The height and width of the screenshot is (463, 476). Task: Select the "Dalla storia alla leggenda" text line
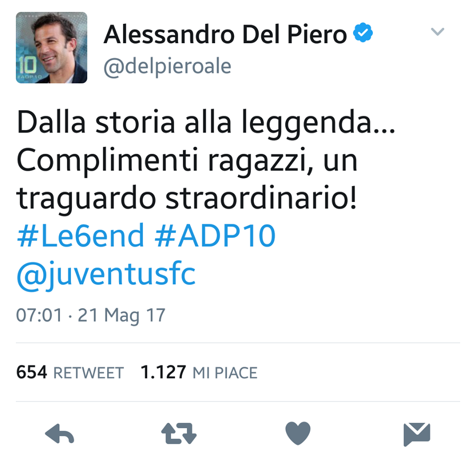pos(206,123)
